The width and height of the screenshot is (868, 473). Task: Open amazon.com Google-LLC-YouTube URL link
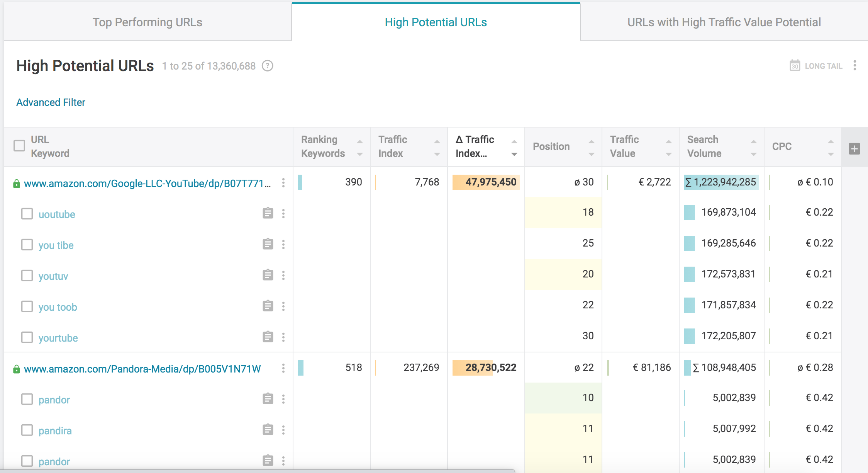[147, 183]
